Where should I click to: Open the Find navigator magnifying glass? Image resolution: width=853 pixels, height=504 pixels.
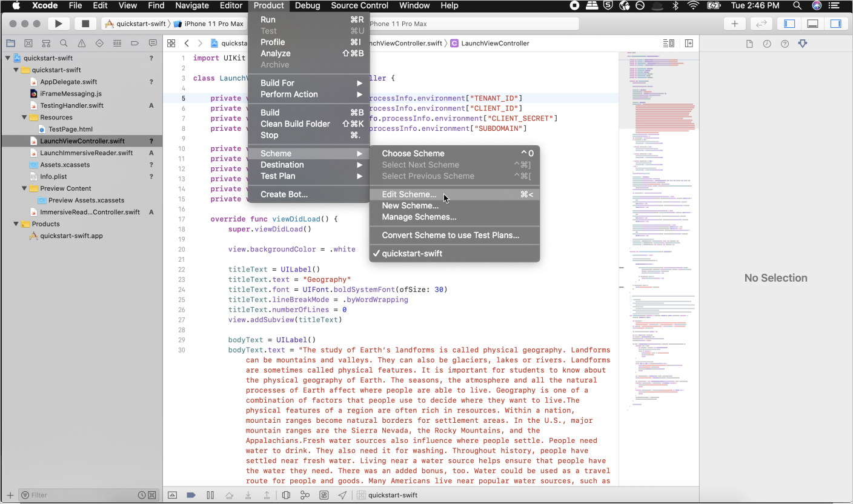point(64,43)
